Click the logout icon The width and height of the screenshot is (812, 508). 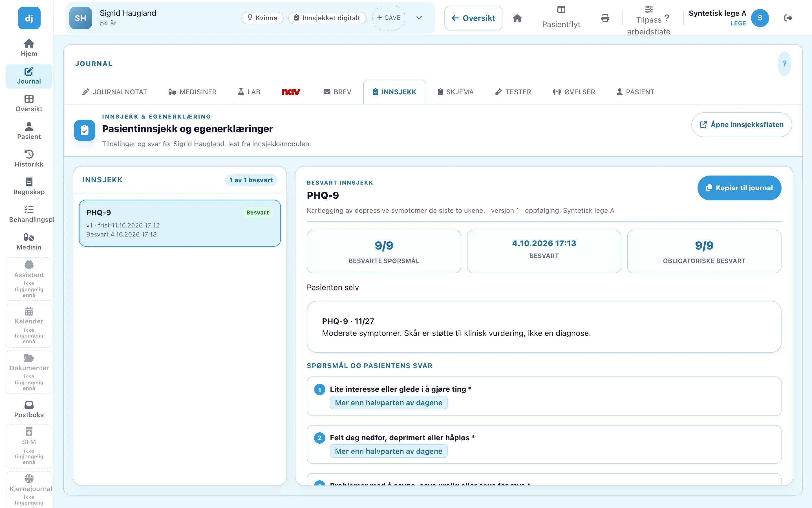(x=788, y=18)
